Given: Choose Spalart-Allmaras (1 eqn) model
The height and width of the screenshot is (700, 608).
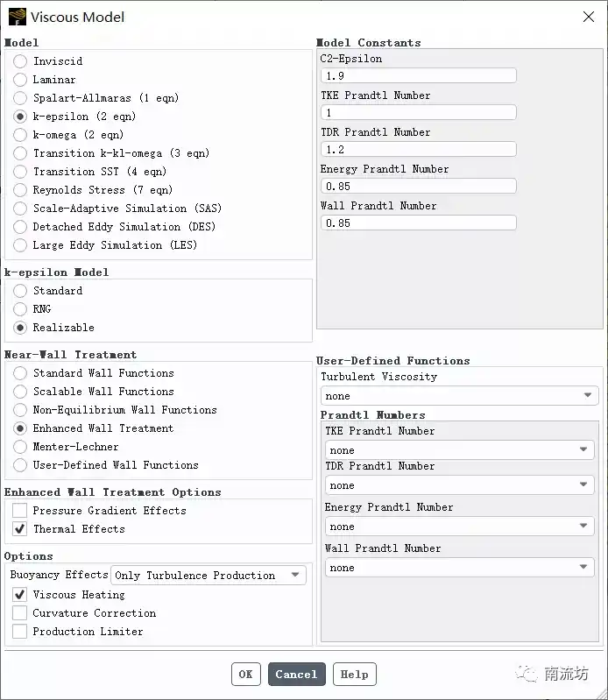Looking at the screenshot, I should pos(20,98).
